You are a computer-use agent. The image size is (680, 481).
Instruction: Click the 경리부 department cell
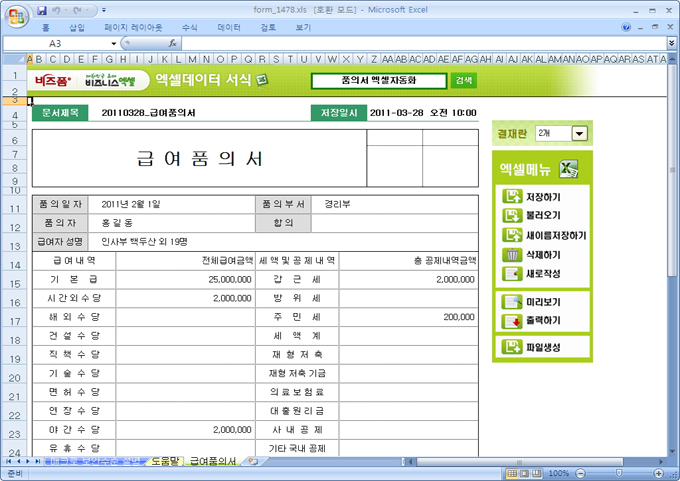tap(395, 204)
